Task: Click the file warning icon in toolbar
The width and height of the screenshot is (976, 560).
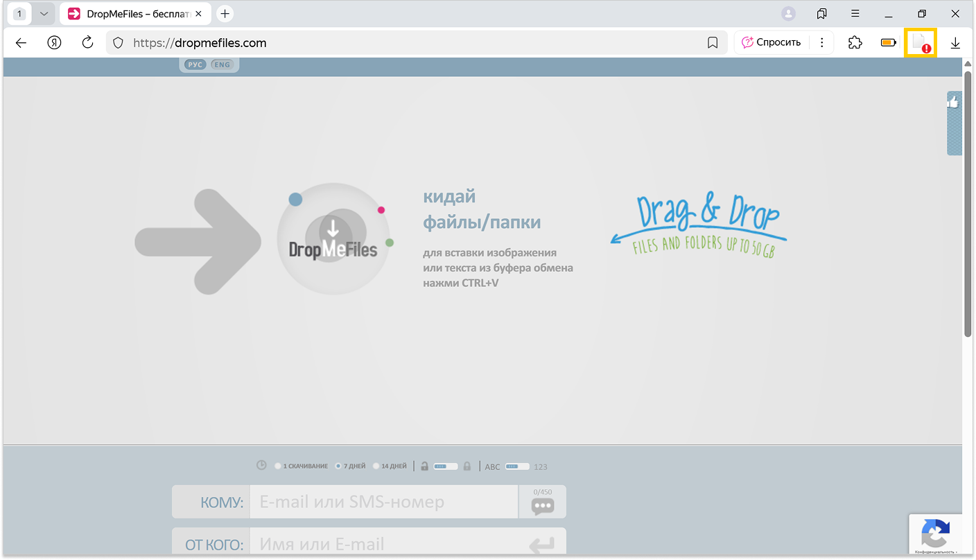Action: tap(921, 43)
